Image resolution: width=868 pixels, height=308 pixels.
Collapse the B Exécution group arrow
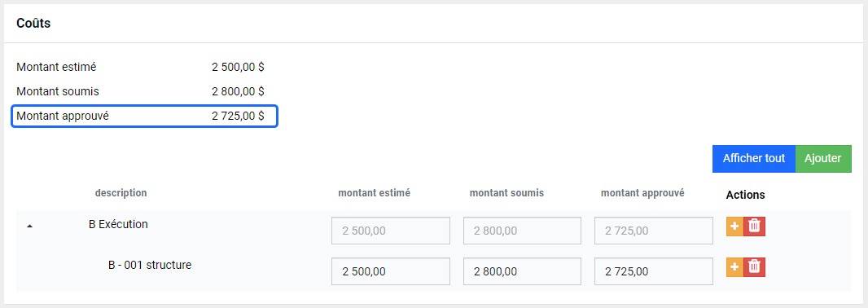[30, 226]
